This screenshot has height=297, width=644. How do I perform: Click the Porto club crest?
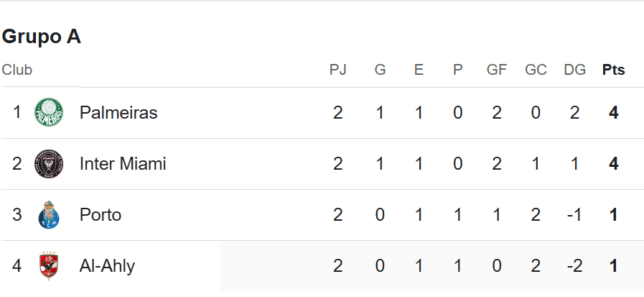49,215
